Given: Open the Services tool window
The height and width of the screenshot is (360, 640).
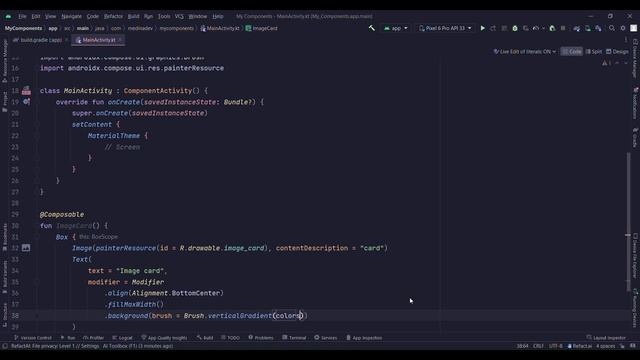Looking at the screenshot, I should pyautogui.click(x=326, y=338).
